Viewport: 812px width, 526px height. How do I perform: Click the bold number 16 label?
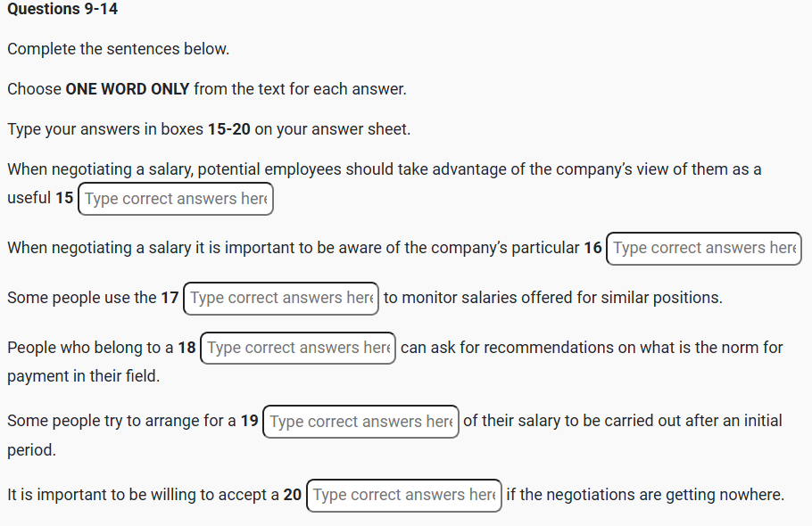pos(592,248)
